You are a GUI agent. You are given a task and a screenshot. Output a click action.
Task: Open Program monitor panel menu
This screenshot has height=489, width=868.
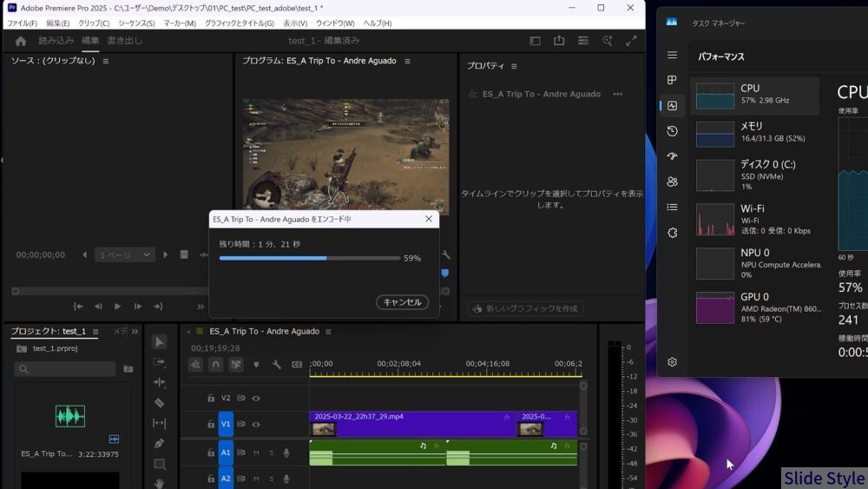click(x=407, y=61)
